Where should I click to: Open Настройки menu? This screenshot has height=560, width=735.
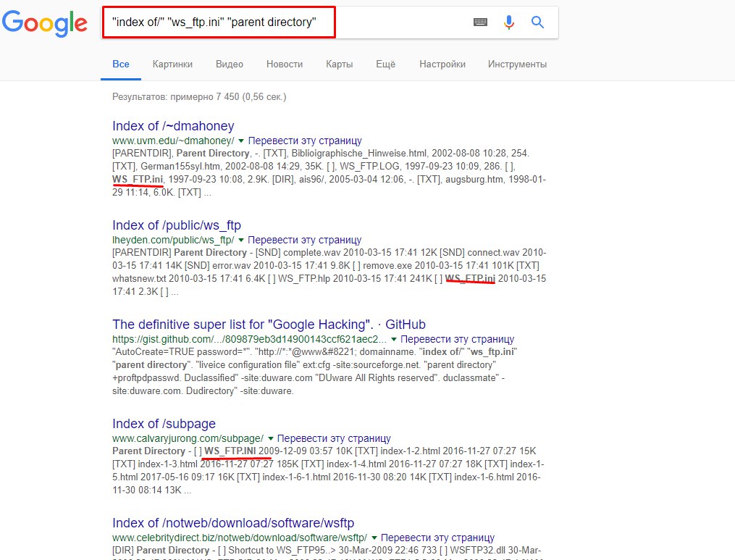442,64
